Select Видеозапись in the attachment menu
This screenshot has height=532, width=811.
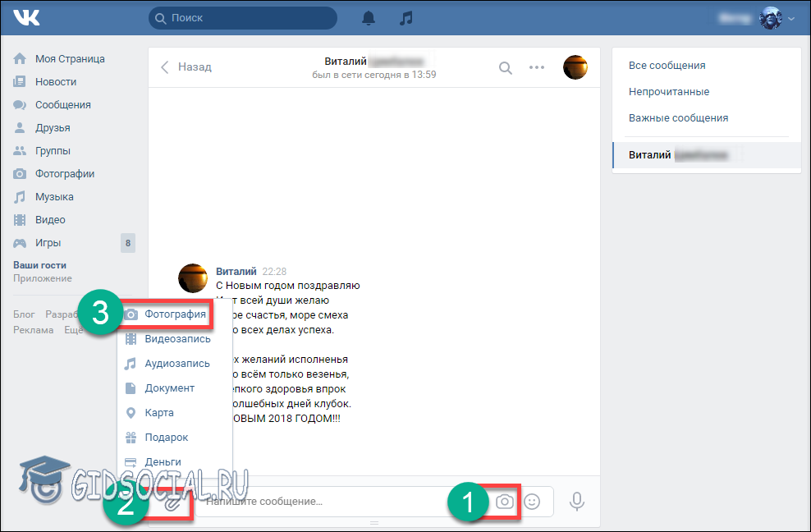[x=177, y=338]
